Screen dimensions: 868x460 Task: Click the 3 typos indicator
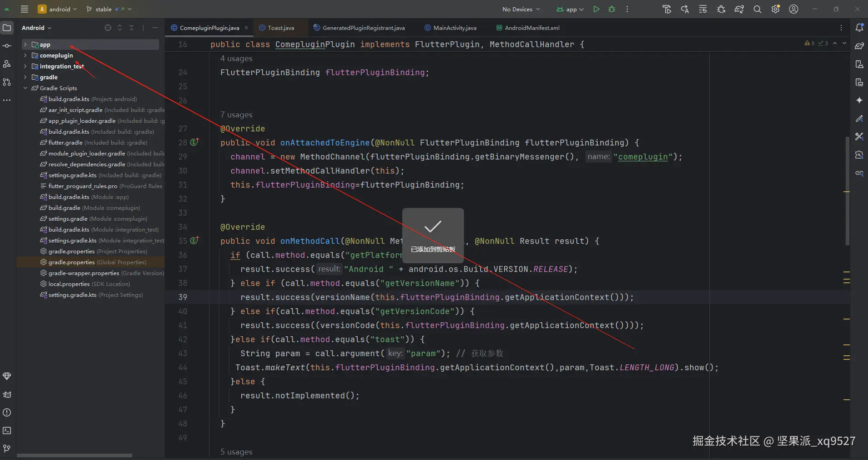coord(823,43)
